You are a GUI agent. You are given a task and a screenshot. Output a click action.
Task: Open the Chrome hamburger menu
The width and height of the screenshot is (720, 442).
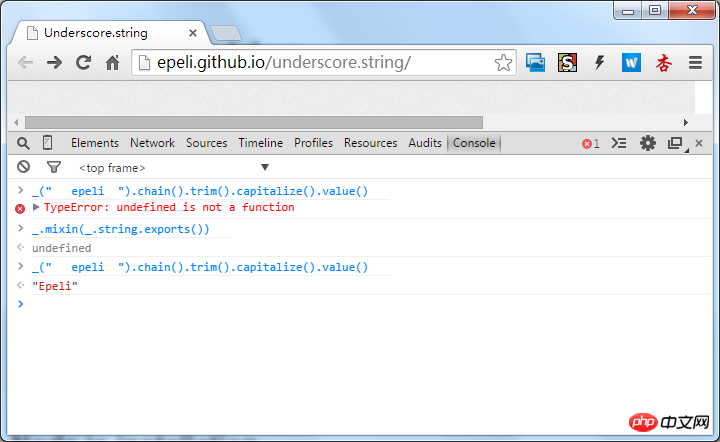coord(695,62)
